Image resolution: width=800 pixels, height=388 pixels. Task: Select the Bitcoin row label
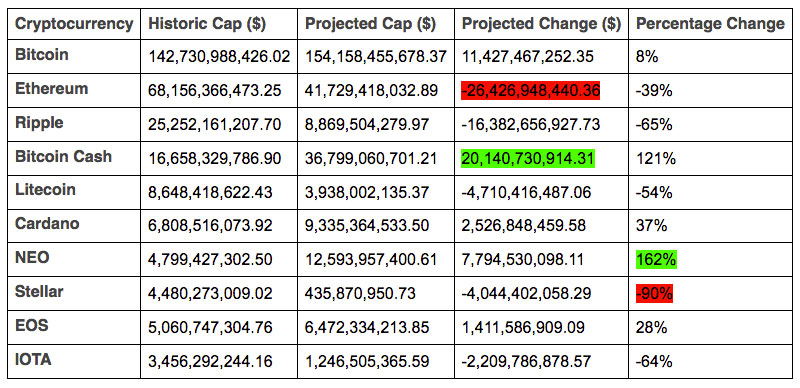click(x=42, y=55)
